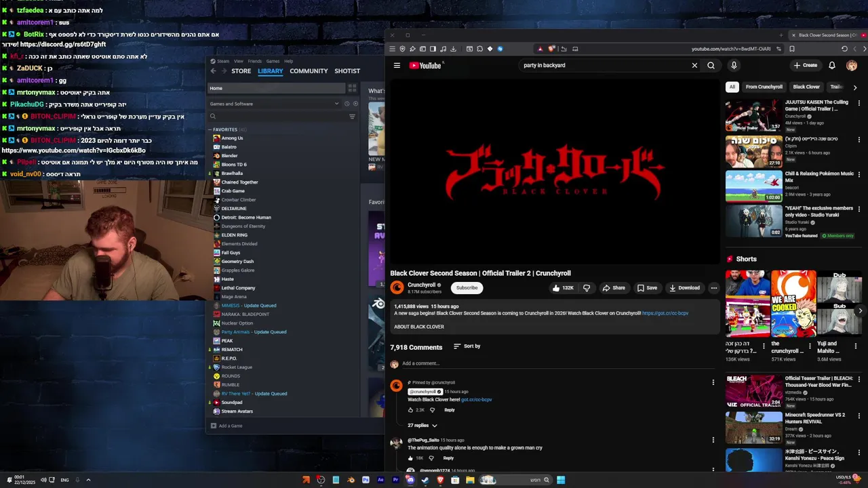Switch Steam library to grid collections view
The width and height of the screenshot is (868, 488).
[x=352, y=88]
